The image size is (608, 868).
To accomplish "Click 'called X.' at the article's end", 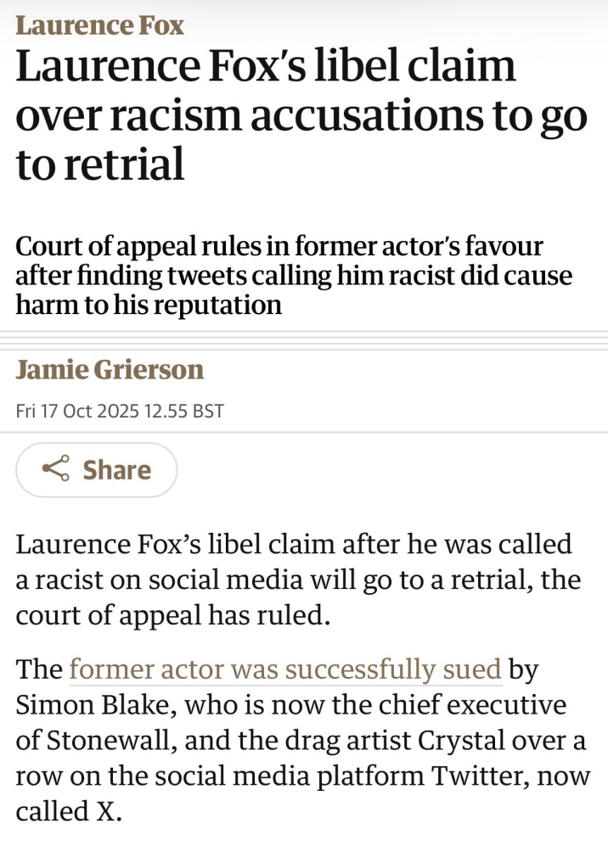I will (70, 812).
